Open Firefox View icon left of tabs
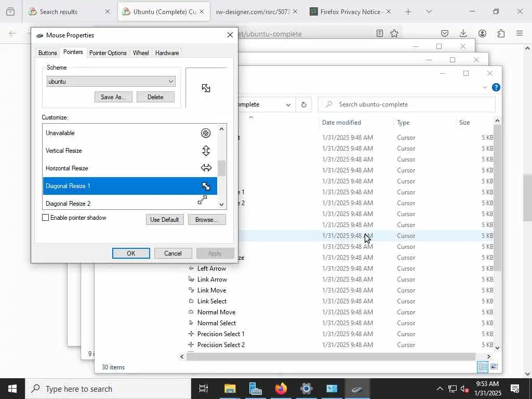Screen dimensions: 532x399 10,11
